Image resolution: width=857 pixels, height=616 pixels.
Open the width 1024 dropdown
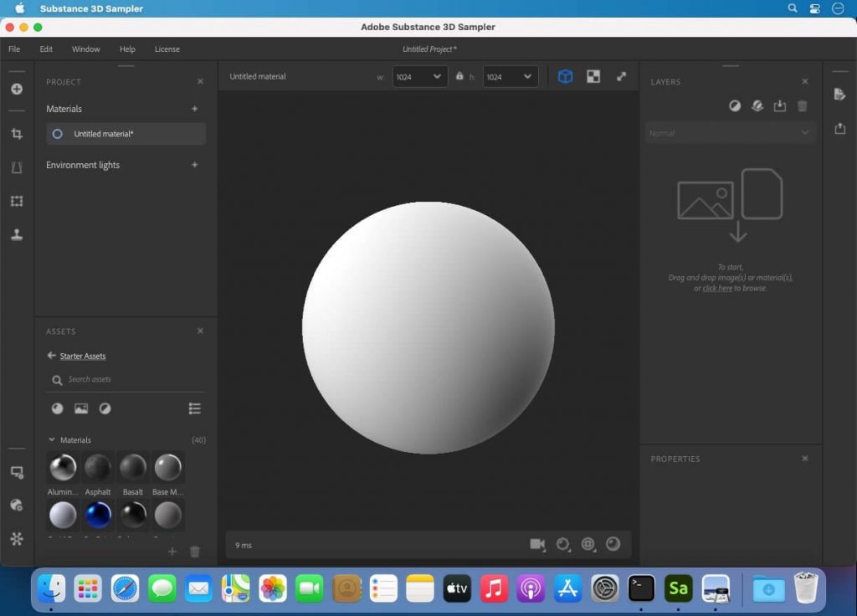(418, 76)
